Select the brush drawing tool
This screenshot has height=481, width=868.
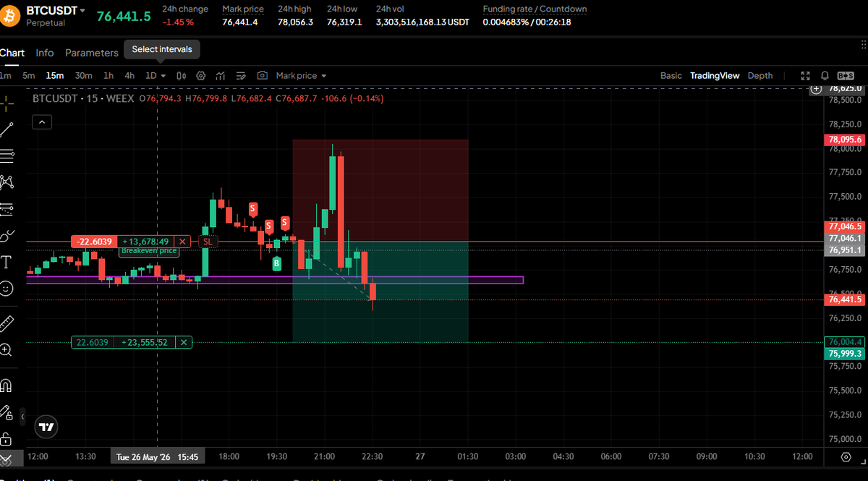point(6,235)
